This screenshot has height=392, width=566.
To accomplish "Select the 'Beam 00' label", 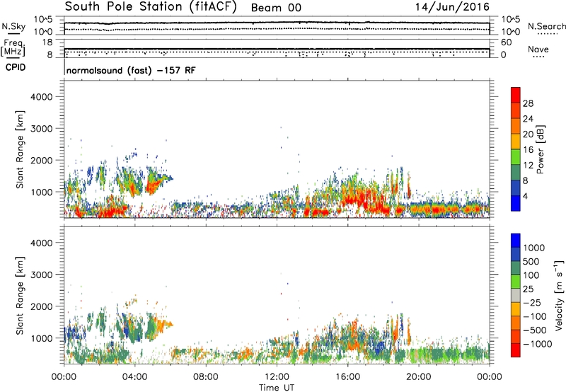I will (x=276, y=8).
